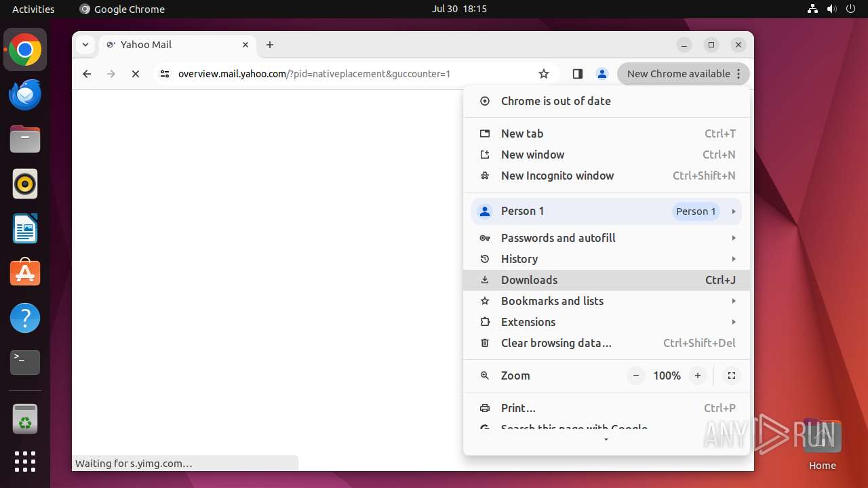The height and width of the screenshot is (488, 868).
Task: Launch LibreOffice Writer from the dock
Action: (25, 229)
